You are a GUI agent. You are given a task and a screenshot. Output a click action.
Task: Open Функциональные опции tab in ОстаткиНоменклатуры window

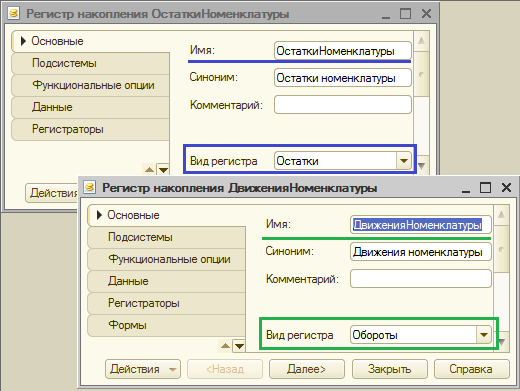coord(91,85)
